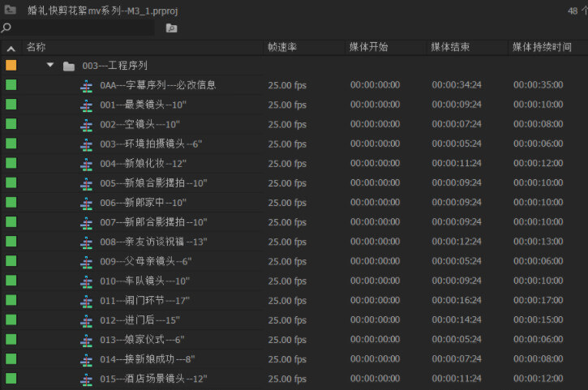This screenshot has height=390, width=588.
Task: Click the 003---工程序列 folder icon
Action: click(69, 66)
